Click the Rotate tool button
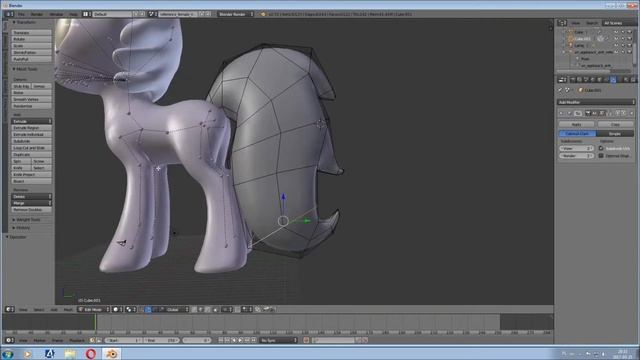Viewport: 640px width, 360px height. (x=31, y=39)
